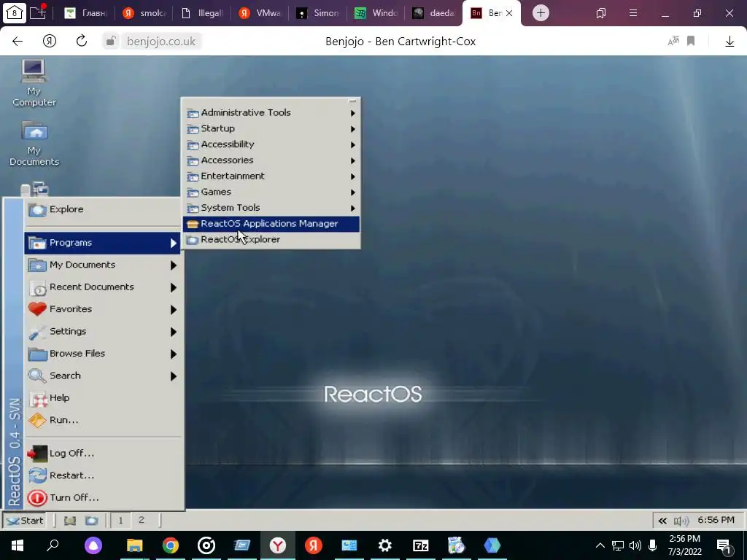Expand Recent Documents submenu arrow

click(174, 287)
